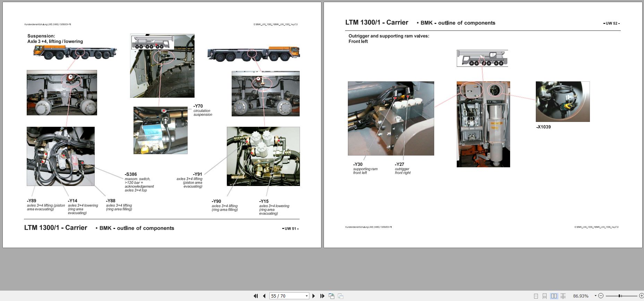644x301 pixels.
Task: Click the -Y70 circulation suspension label
Action: click(x=203, y=110)
